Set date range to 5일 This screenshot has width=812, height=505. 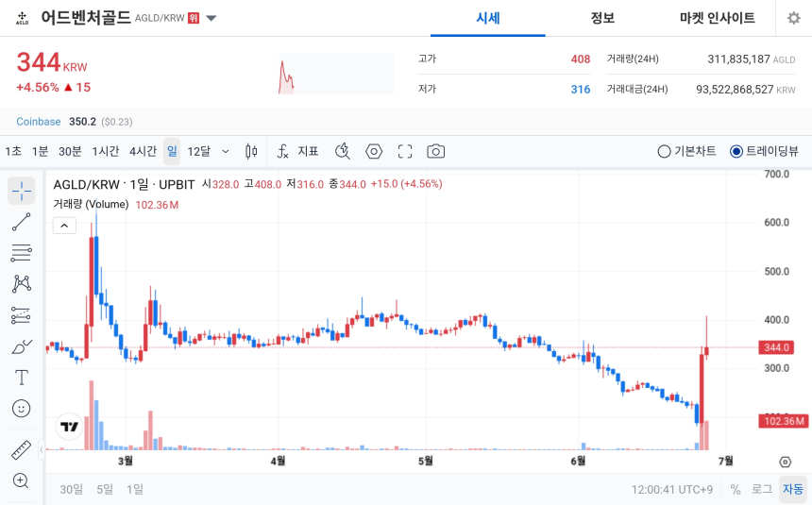[x=105, y=490]
